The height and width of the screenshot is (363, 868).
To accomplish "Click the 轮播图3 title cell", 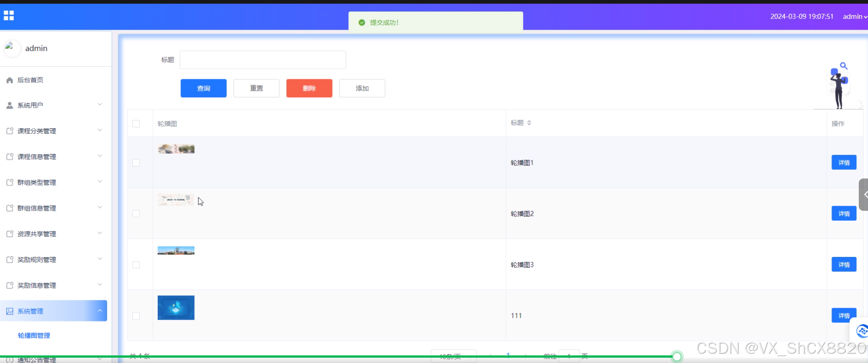I will click(x=522, y=265).
